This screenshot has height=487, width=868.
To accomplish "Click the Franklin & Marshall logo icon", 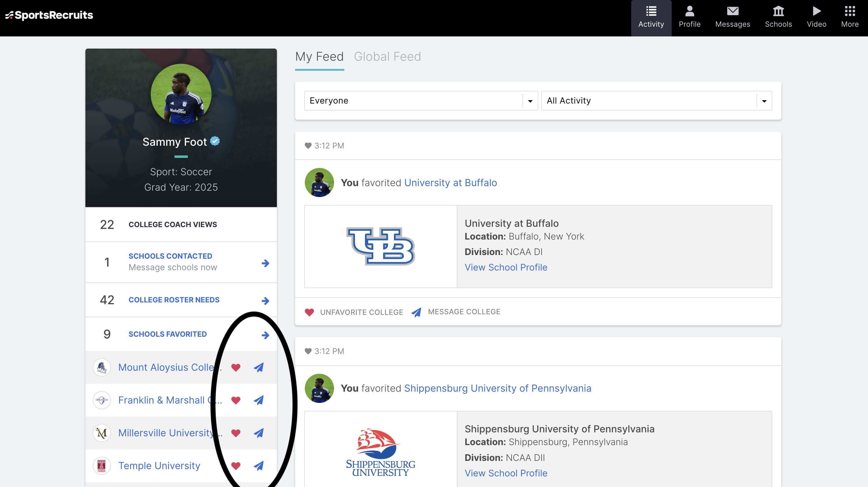I will tap(102, 400).
